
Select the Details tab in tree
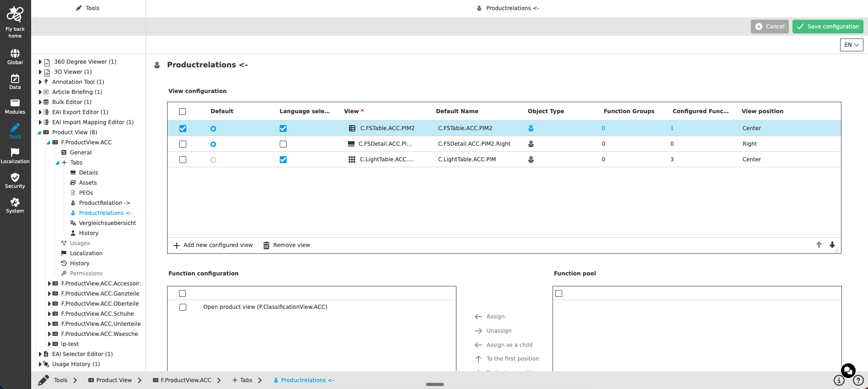(88, 173)
